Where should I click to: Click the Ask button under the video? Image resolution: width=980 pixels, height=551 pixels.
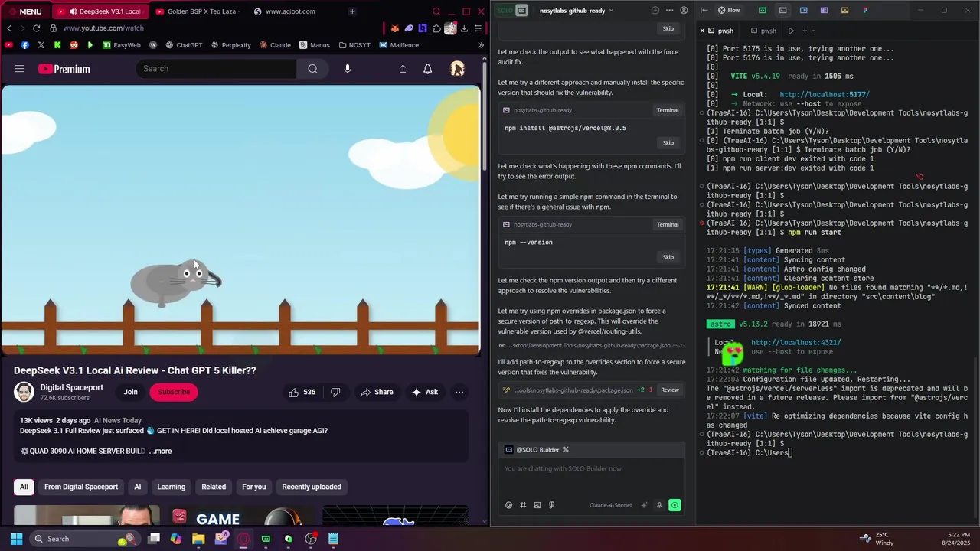click(x=425, y=392)
